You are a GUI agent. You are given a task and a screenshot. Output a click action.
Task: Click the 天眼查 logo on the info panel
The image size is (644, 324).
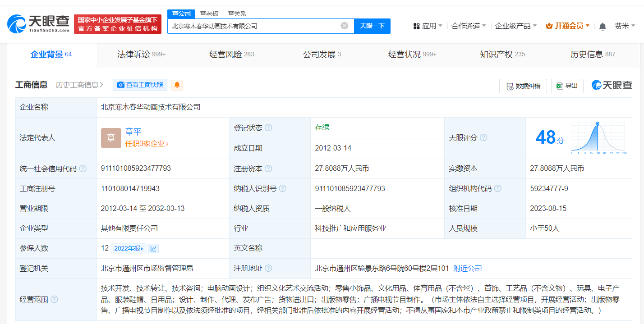[612, 85]
